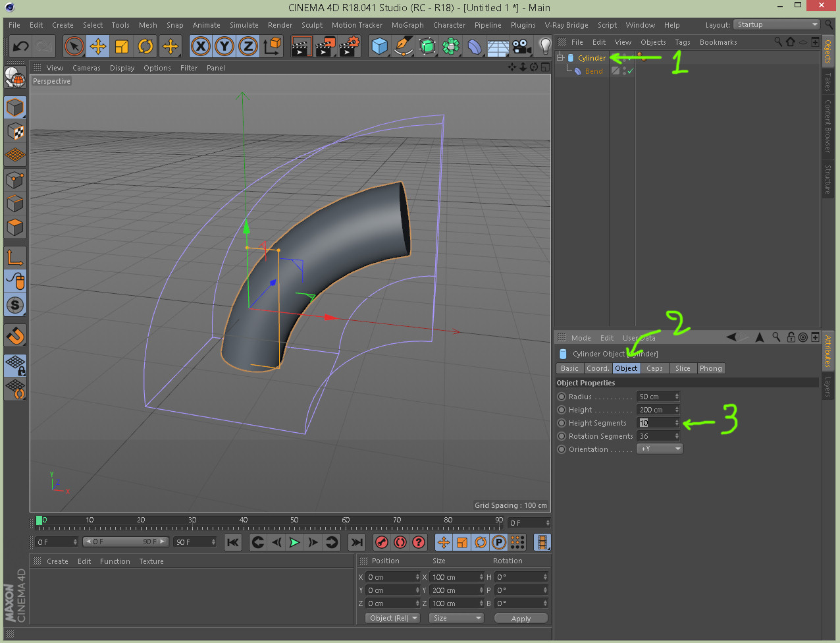Select the Bend object in Object Manager

point(594,71)
